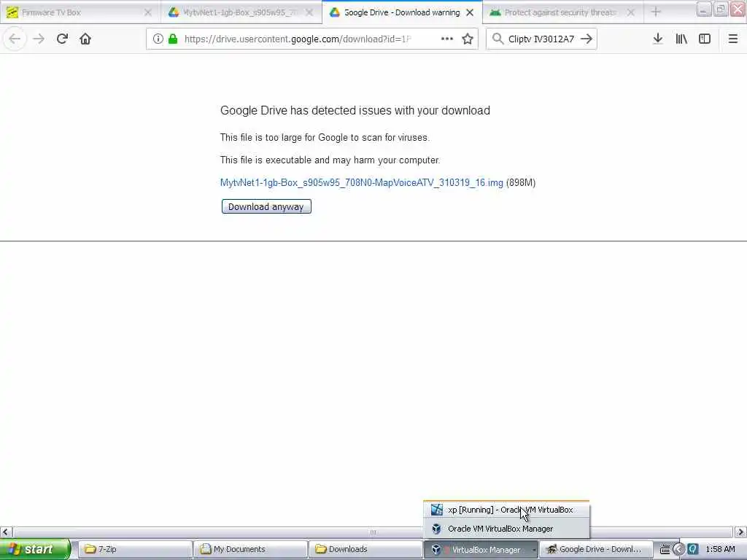Open the MytvNet1-1gb-Box .img file link
Viewport: 747px width, 560px height.
pyautogui.click(x=362, y=182)
